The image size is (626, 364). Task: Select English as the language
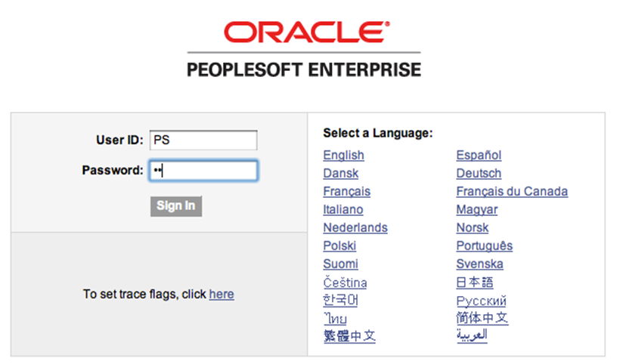tap(343, 156)
